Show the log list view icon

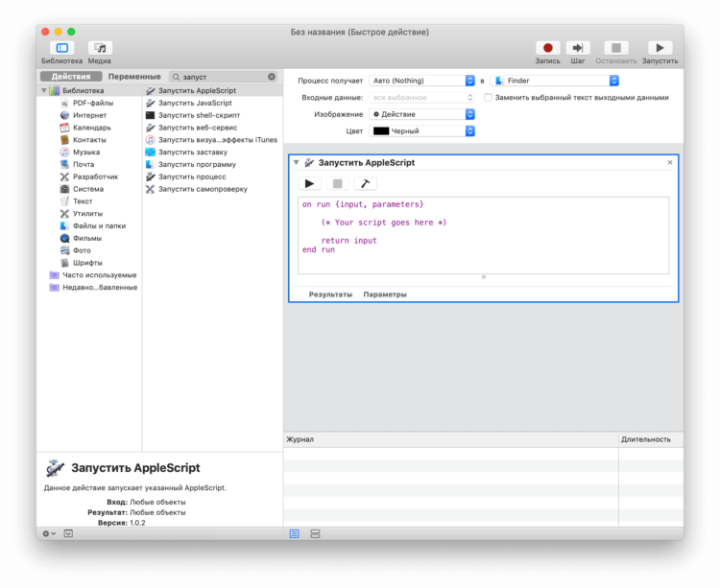pos(295,533)
